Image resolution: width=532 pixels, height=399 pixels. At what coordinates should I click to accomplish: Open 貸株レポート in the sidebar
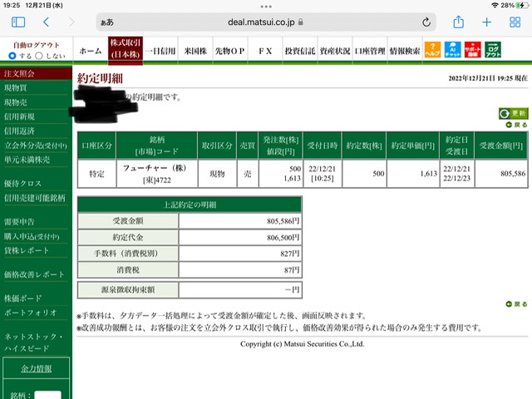[x=27, y=251]
